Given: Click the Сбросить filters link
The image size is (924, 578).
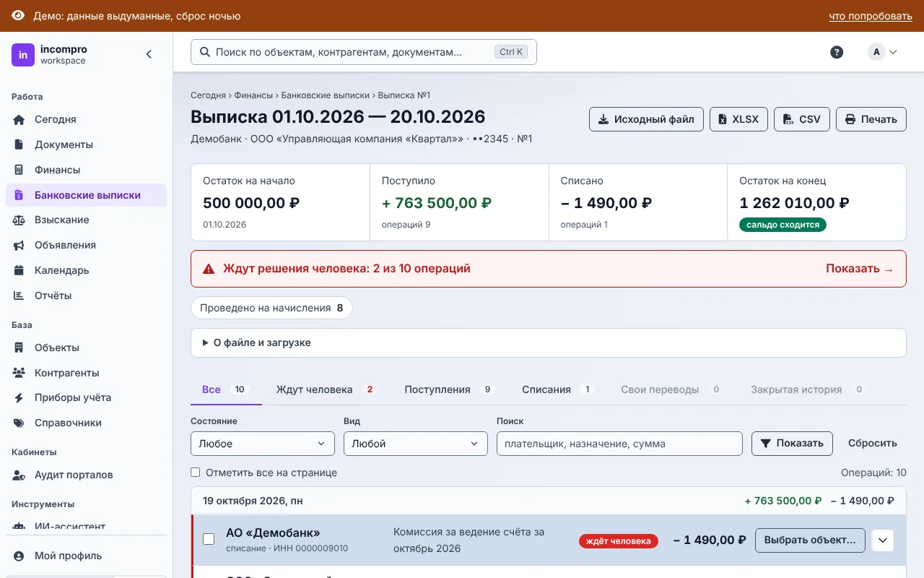Looking at the screenshot, I should coord(873,444).
